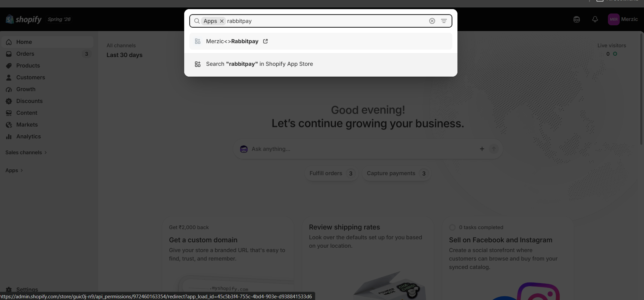Open Analytics in the sidebar
This screenshot has width=644, height=300.
coord(47,136)
